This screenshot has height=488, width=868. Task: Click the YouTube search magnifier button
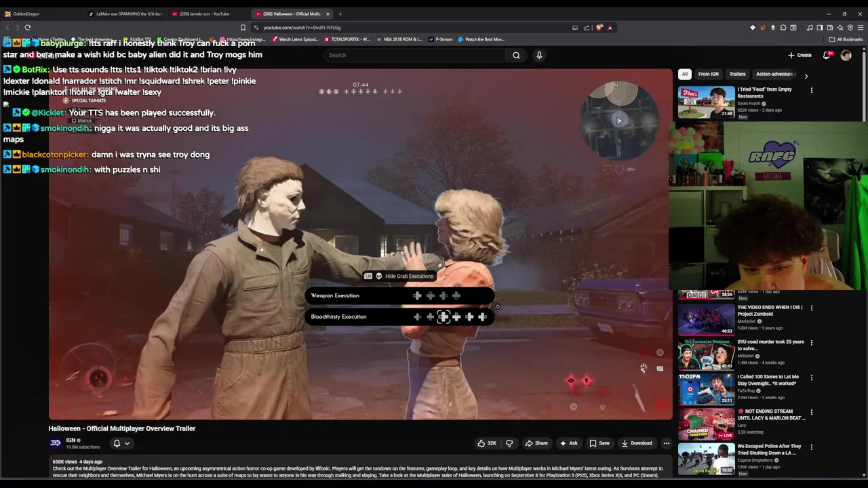[516, 55]
